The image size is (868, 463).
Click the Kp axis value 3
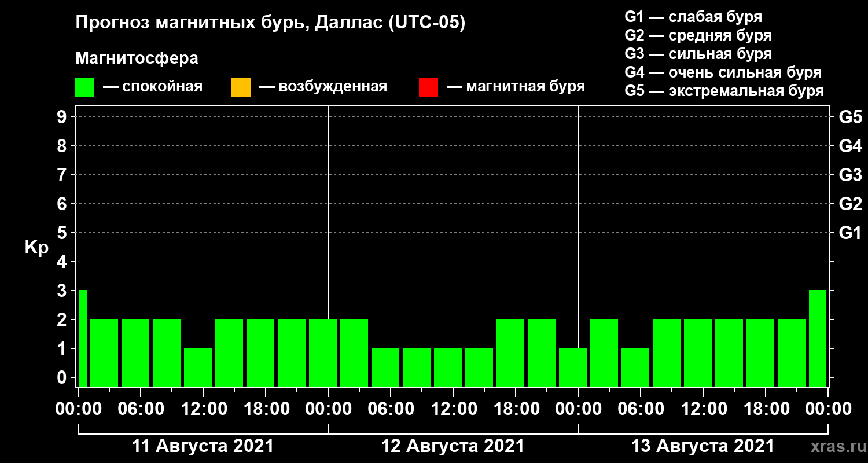(63, 291)
